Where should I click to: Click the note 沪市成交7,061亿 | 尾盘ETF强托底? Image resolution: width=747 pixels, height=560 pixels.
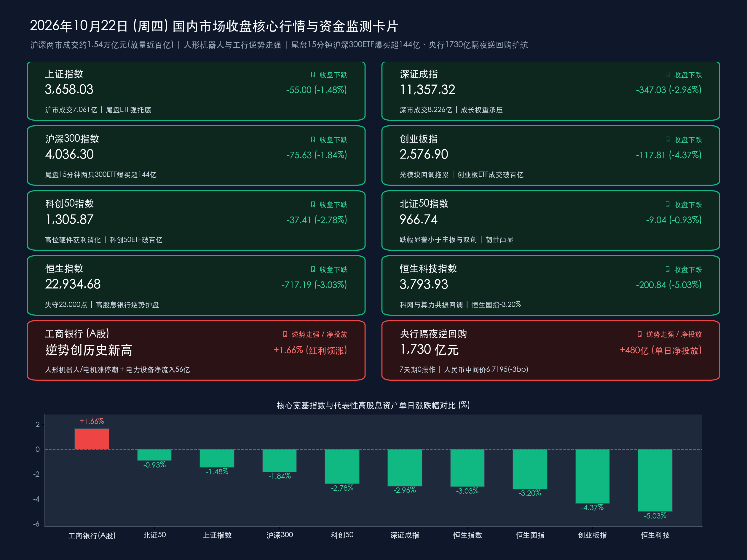pyautogui.click(x=98, y=110)
